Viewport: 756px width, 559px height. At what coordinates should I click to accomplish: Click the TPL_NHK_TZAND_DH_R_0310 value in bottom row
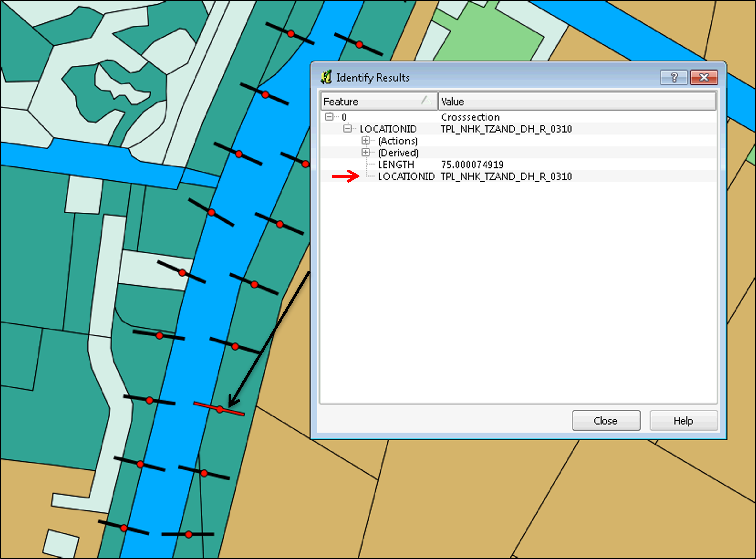(506, 177)
